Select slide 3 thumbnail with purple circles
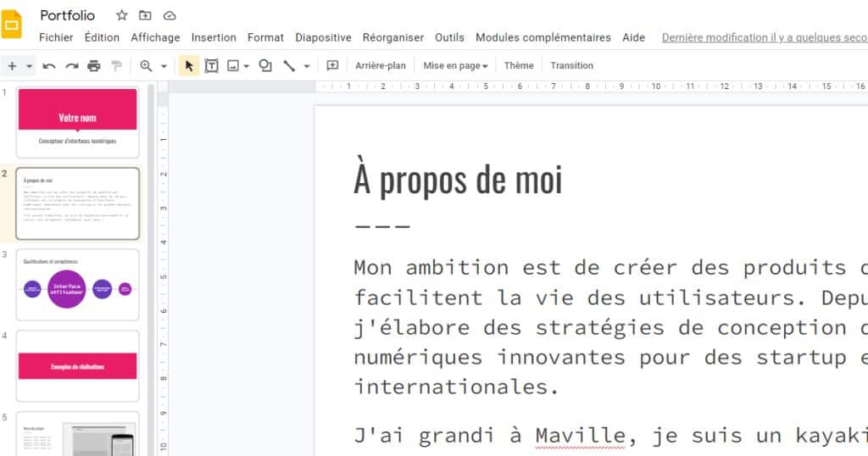868x456 pixels. pyautogui.click(x=77, y=285)
